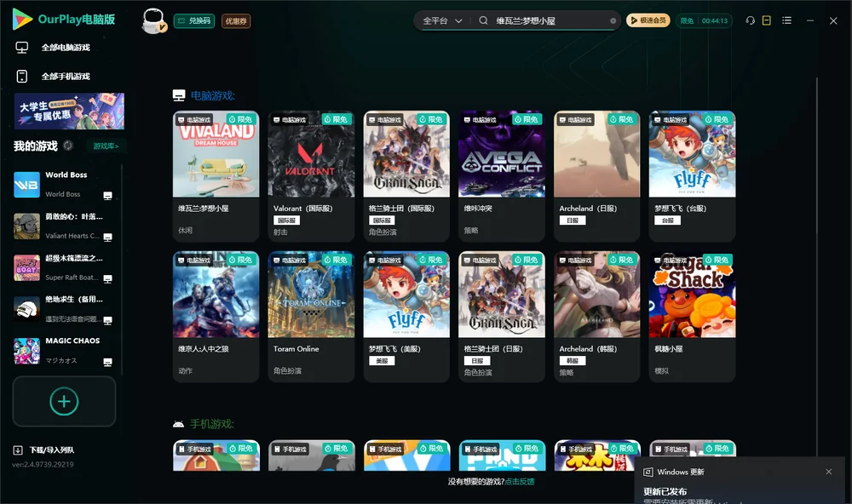Open the 极速会员 membership button
This screenshot has height=504, width=852.
pos(648,20)
